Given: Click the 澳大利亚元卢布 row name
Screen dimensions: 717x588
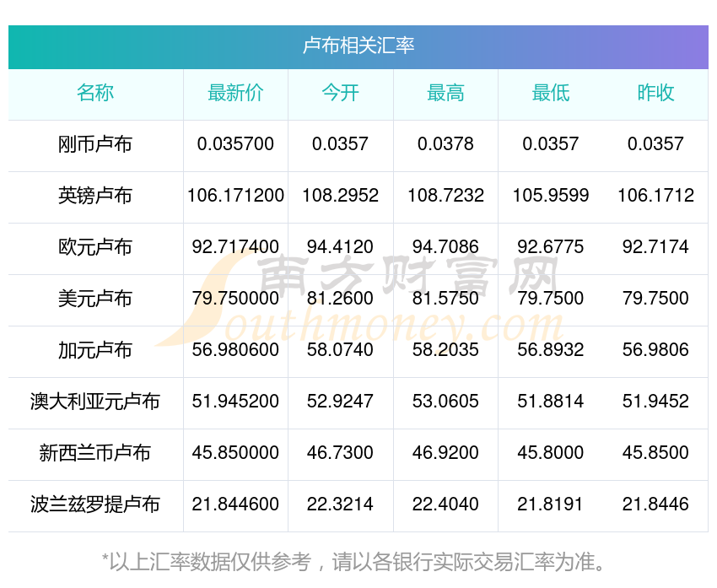Looking at the screenshot, I should (x=95, y=402).
